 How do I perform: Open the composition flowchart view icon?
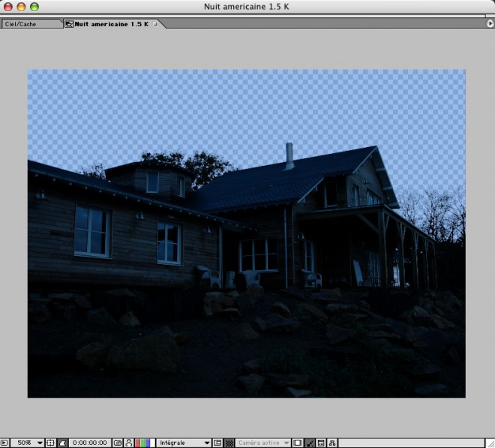332,443
